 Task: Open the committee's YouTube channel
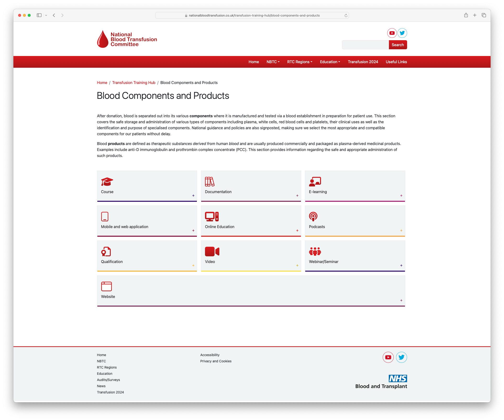(x=392, y=33)
